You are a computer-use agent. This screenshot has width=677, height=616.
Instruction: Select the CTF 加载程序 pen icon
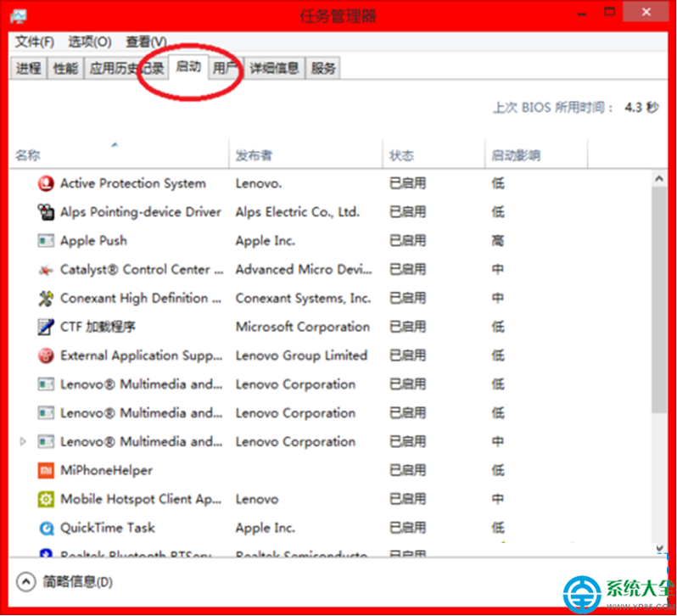pos(46,327)
